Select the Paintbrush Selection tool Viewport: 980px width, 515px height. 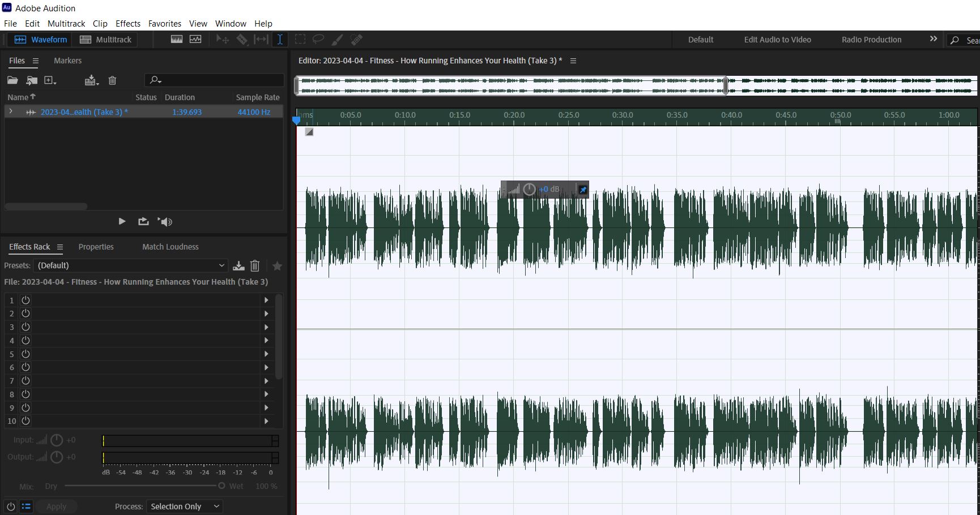337,40
